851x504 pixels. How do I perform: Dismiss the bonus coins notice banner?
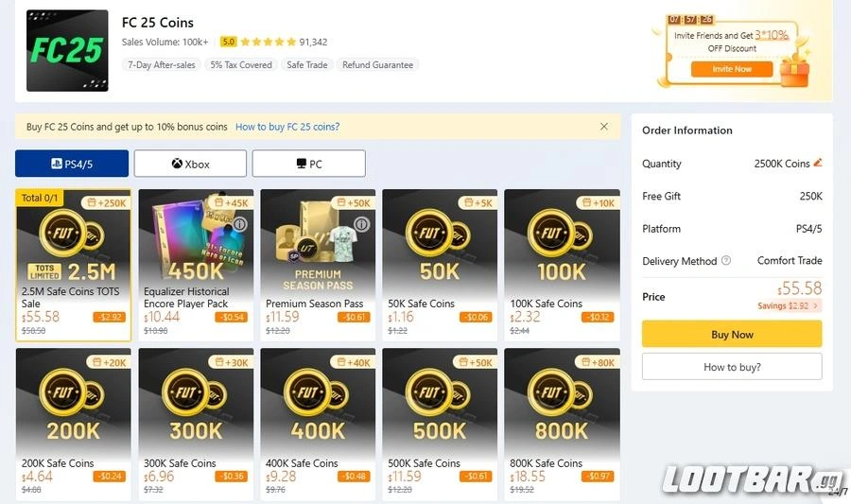[604, 127]
